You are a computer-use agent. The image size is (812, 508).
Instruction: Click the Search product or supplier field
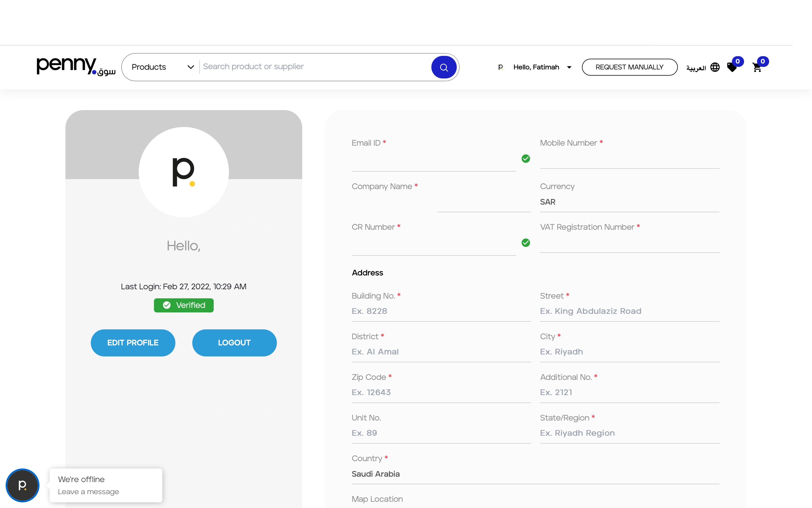pyautogui.click(x=315, y=67)
